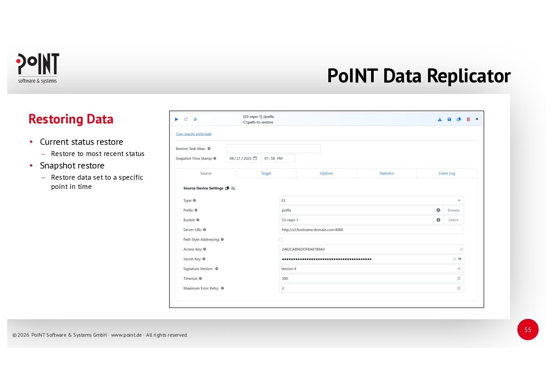Click the help icon beside Timeout

(x=200, y=278)
